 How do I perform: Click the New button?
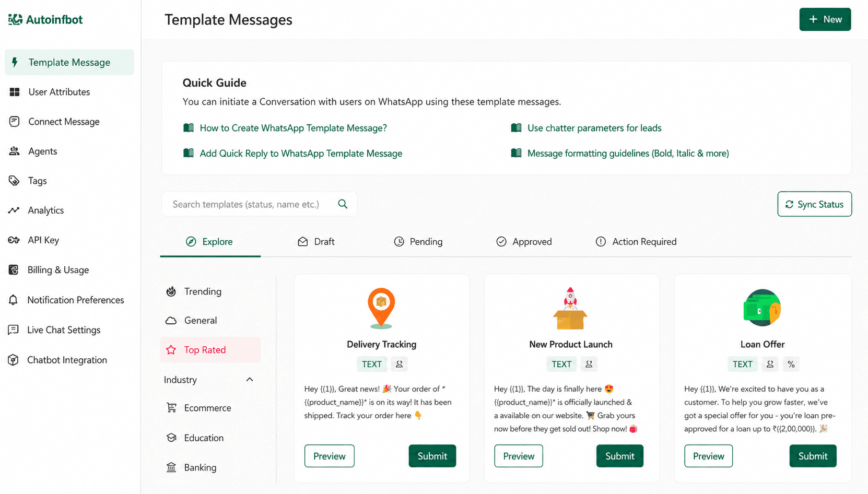click(825, 19)
